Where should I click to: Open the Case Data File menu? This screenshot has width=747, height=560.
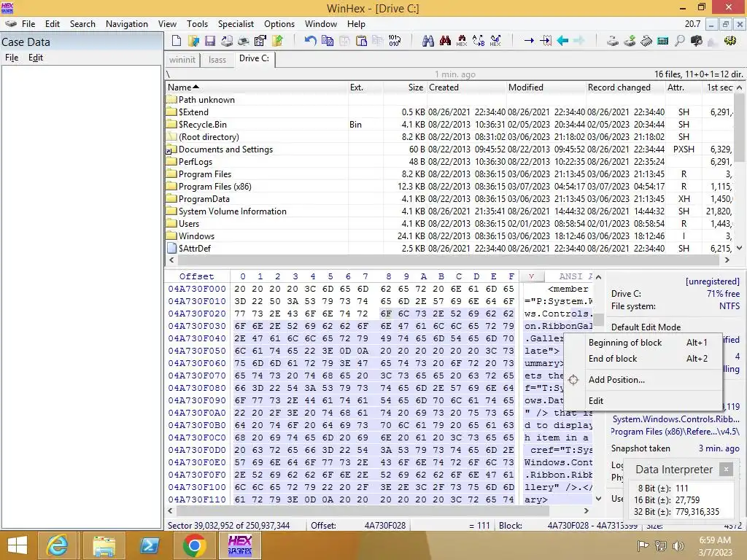click(x=12, y=58)
